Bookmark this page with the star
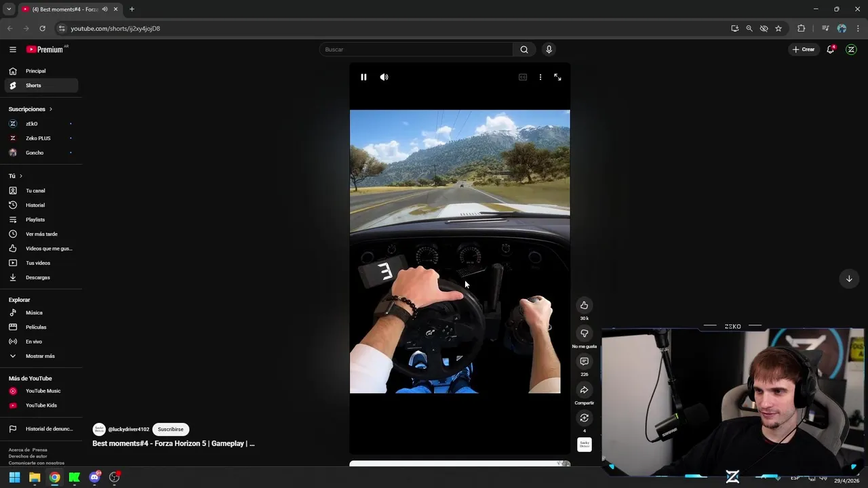 778,28
